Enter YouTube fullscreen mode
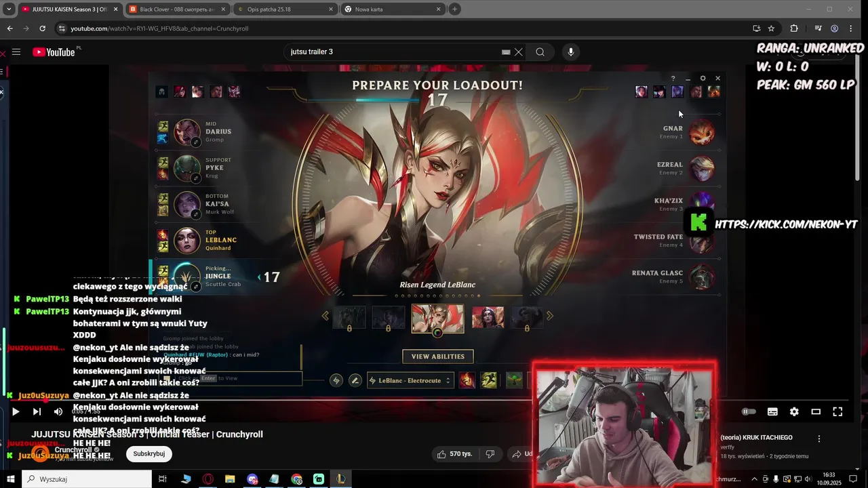Viewport: 868px width, 488px height. [837, 411]
